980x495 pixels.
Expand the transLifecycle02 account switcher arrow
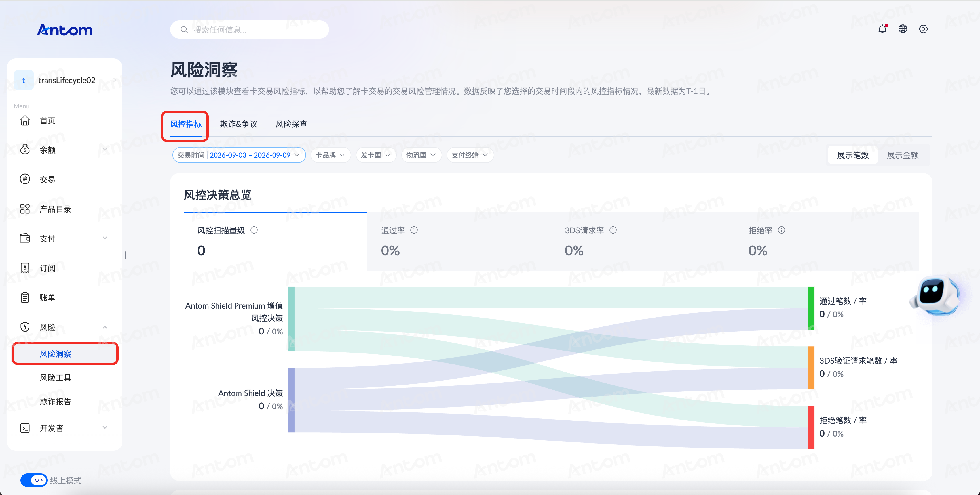coord(114,80)
